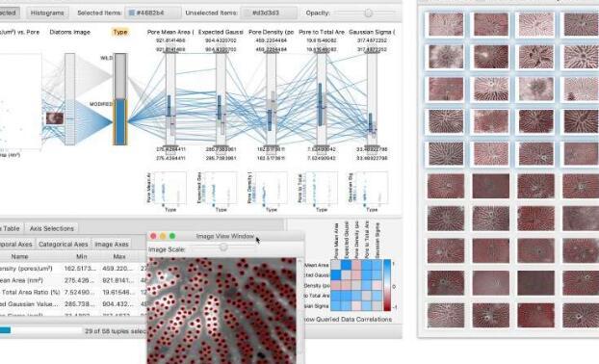Click the diatom image thumbnail on the Diatoms Image axis
This screenshot has height=364, width=599.
pyautogui.click(x=55, y=118)
